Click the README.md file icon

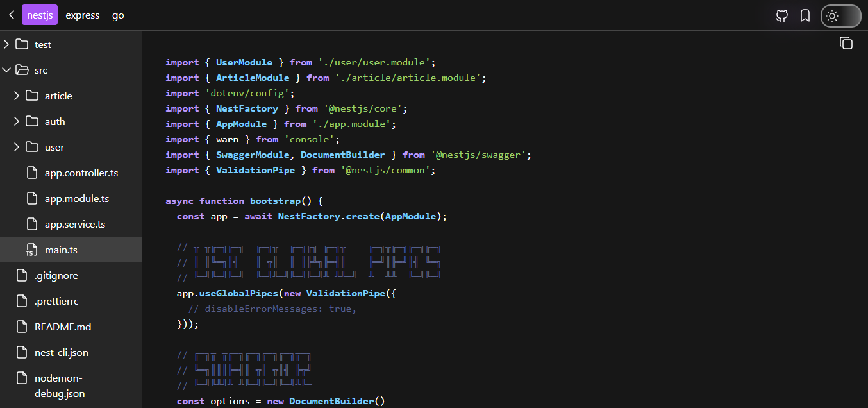[22, 327]
